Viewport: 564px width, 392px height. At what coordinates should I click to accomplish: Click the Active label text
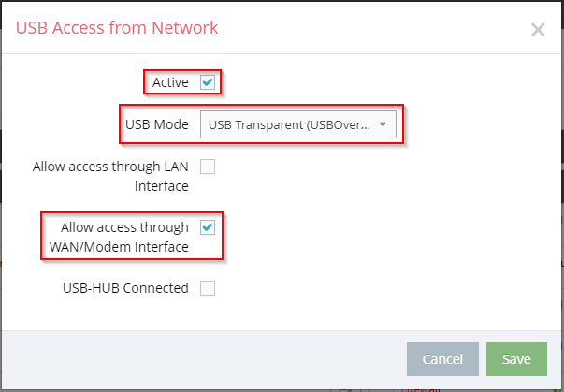[x=170, y=82]
